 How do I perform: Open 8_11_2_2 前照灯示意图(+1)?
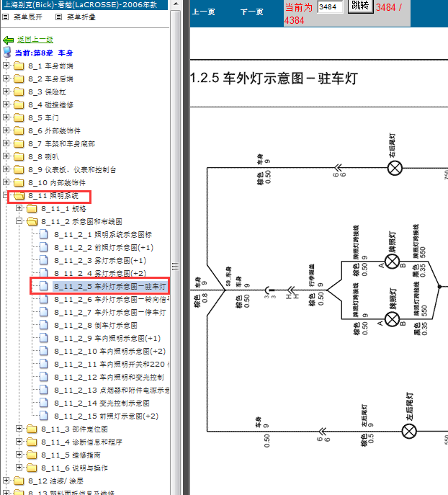[104, 248]
